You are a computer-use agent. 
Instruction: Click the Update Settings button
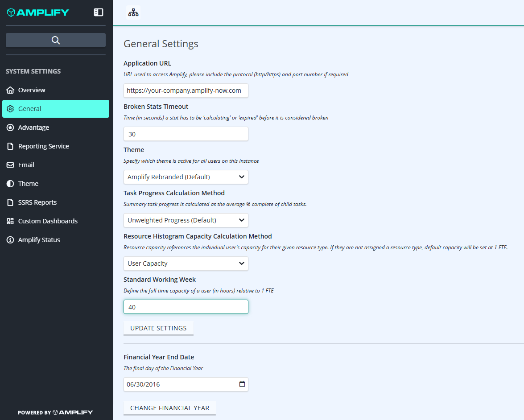click(x=158, y=328)
